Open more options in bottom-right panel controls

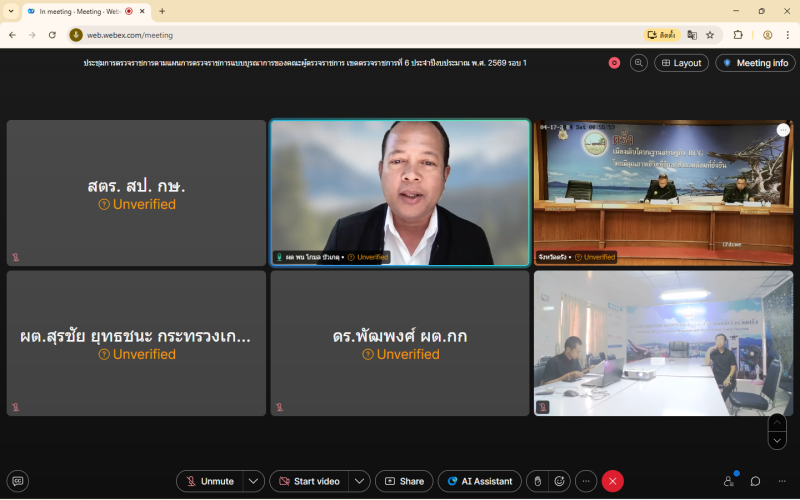pos(781,481)
